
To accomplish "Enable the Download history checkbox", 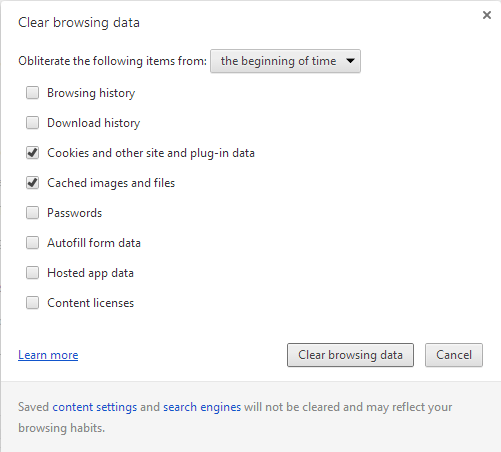I will 32,123.
